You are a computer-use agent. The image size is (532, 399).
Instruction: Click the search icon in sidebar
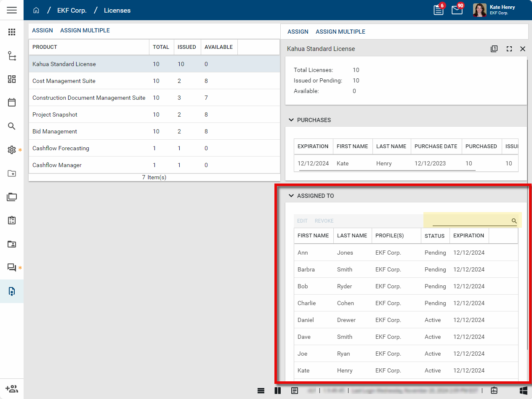(x=12, y=126)
